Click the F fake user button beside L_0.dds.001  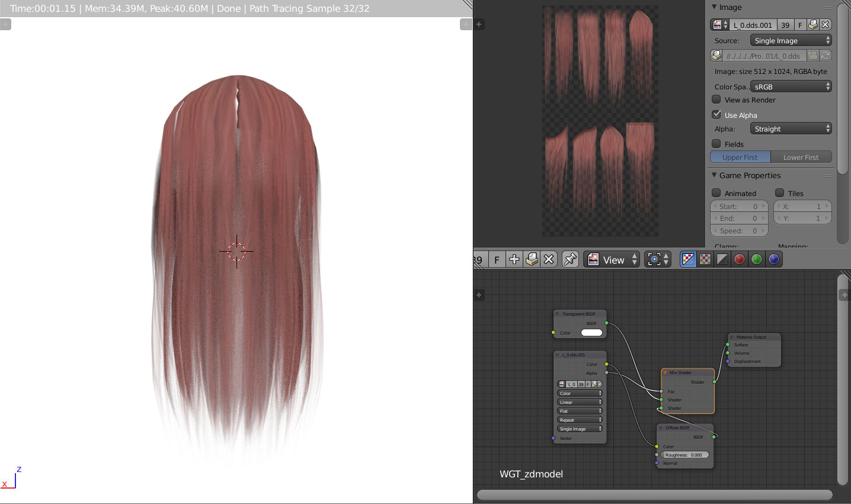click(x=801, y=24)
